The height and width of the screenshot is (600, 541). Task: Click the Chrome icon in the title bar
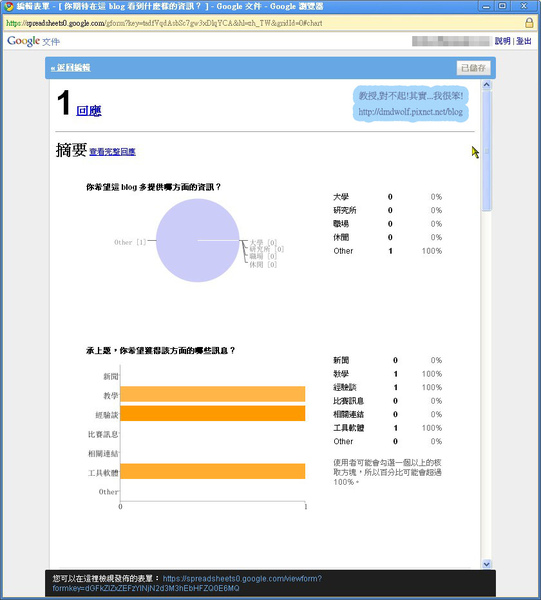coord(9,7)
